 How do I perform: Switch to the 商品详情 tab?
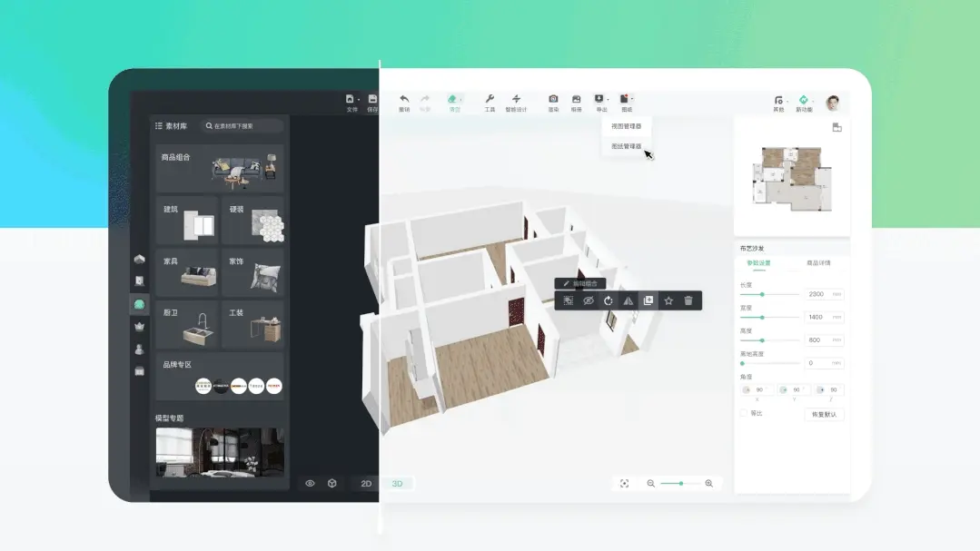point(818,263)
